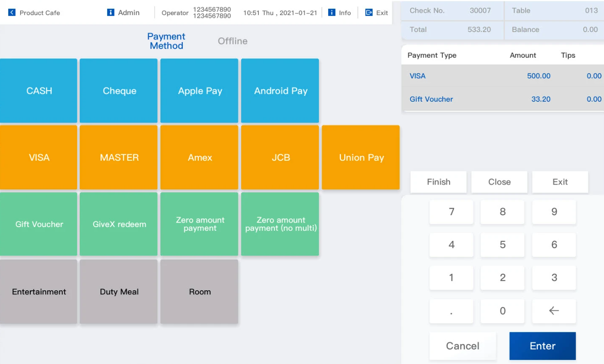Tap the backspace arrow key on the keypad
This screenshot has width=604, height=364.
pyautogui.click(x=554, y=311)
